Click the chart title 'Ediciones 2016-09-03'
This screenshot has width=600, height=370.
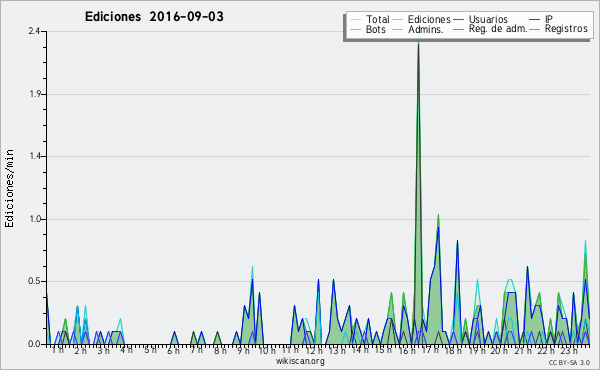[154, 17]
